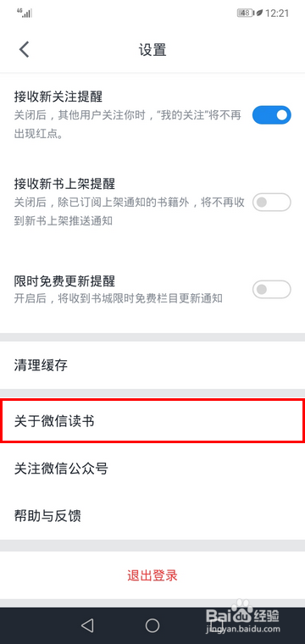The width and height of the screenshot is (305, 644).
Task: Select 关注微信公众号 row
Action: tap(152, 469)
